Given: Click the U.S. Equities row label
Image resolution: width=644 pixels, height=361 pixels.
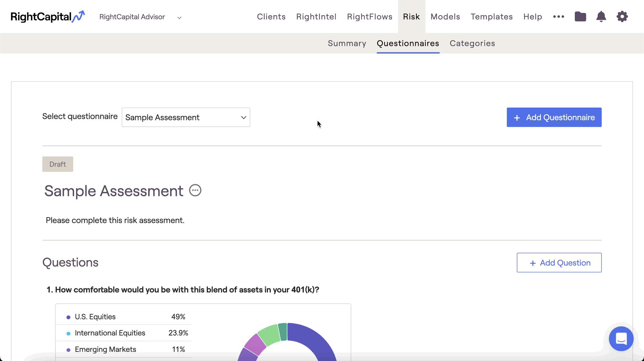Looking at the screenshot, I should tap(95, 317).
